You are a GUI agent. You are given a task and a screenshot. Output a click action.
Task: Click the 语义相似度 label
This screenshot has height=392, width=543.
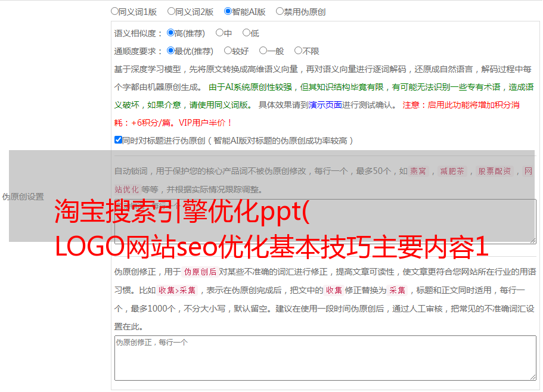(138, 33)
